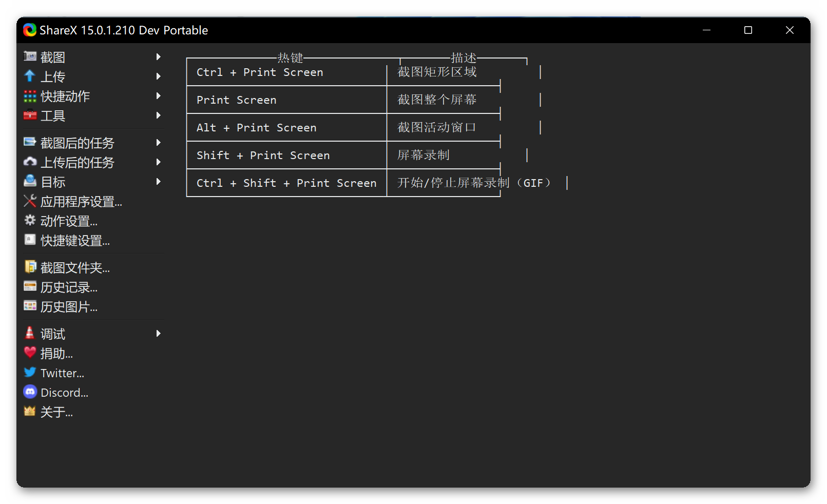The image size is (827, 504).
Task: Click the traffic cone 调试 icon
Action: point(30,333)
